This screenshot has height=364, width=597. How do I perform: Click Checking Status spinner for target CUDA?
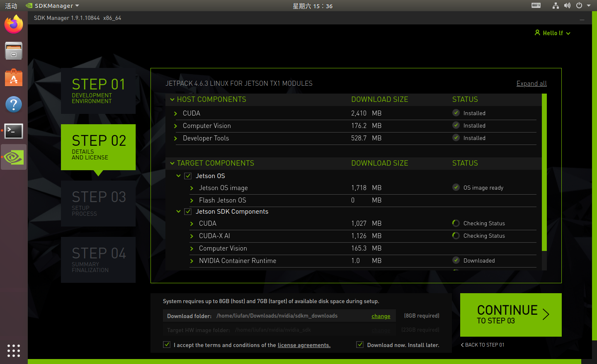[x=456, y=223]
